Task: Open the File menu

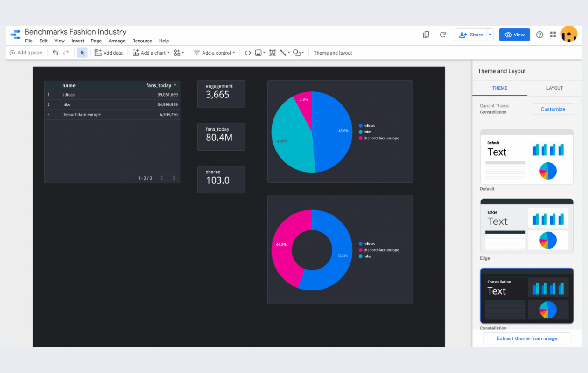Action: [x=28, y=41]
